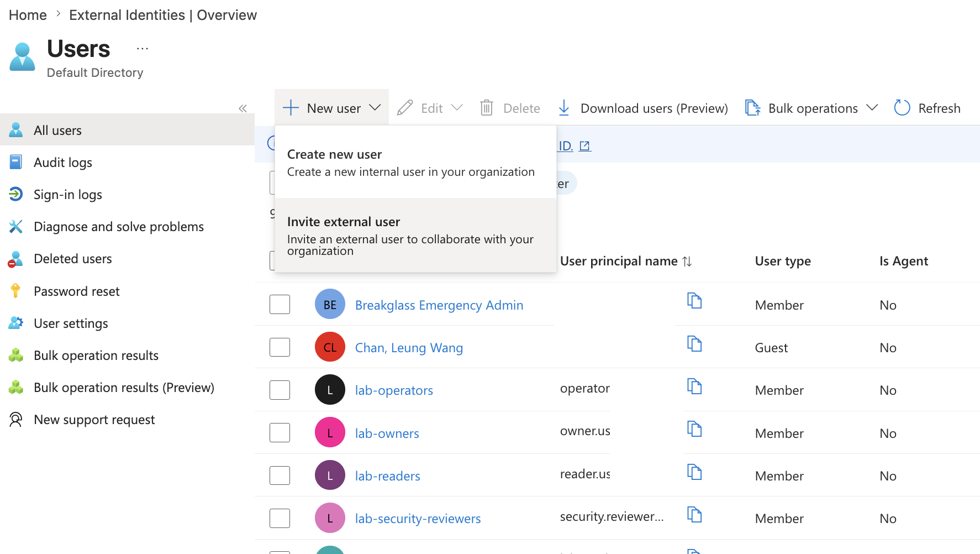Go to External Identities Overview breadcrumb
The height and width of the screenshot is (554, 980).
(163, 15)
